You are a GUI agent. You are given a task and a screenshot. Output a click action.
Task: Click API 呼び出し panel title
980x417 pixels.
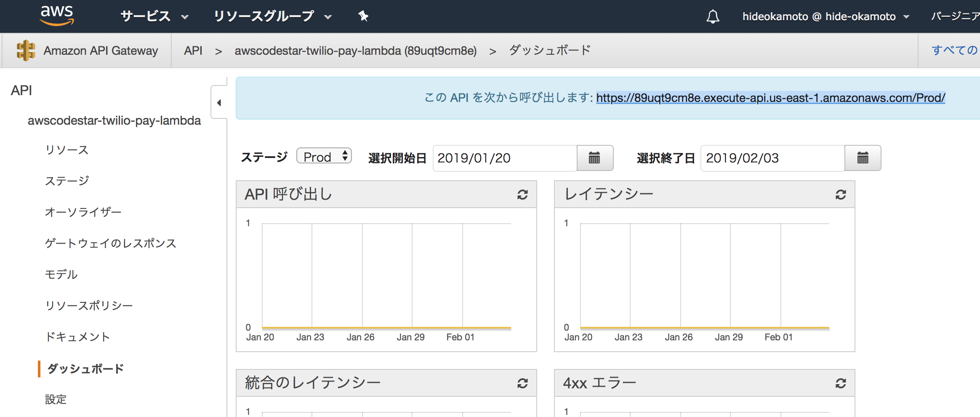pos(289,194)
